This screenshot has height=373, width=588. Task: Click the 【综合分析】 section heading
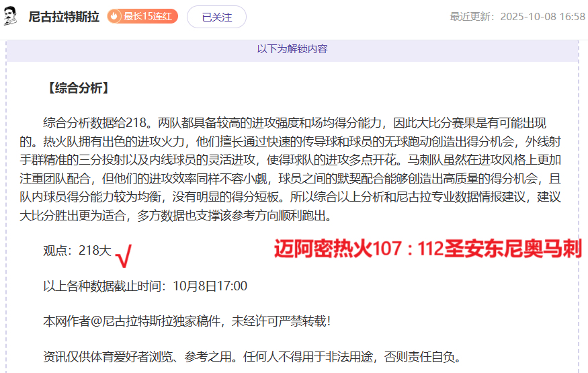point(76,88)
